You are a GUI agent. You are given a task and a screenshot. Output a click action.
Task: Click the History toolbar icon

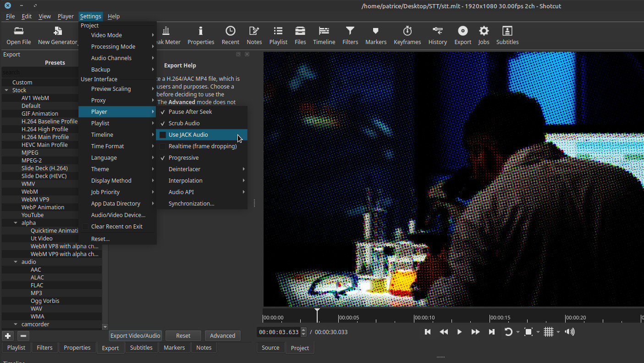pos(437,35)
